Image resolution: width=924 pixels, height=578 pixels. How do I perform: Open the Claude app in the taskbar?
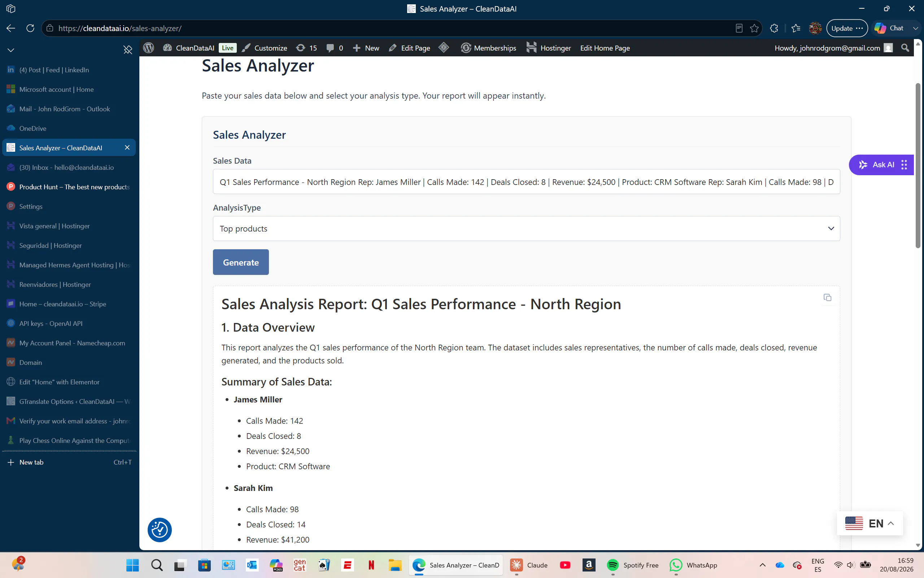point(529,565)
